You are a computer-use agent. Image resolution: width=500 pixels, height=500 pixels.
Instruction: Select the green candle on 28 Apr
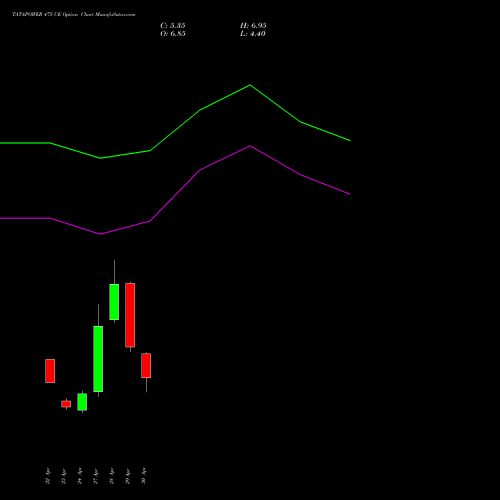[x=114, y=302]
